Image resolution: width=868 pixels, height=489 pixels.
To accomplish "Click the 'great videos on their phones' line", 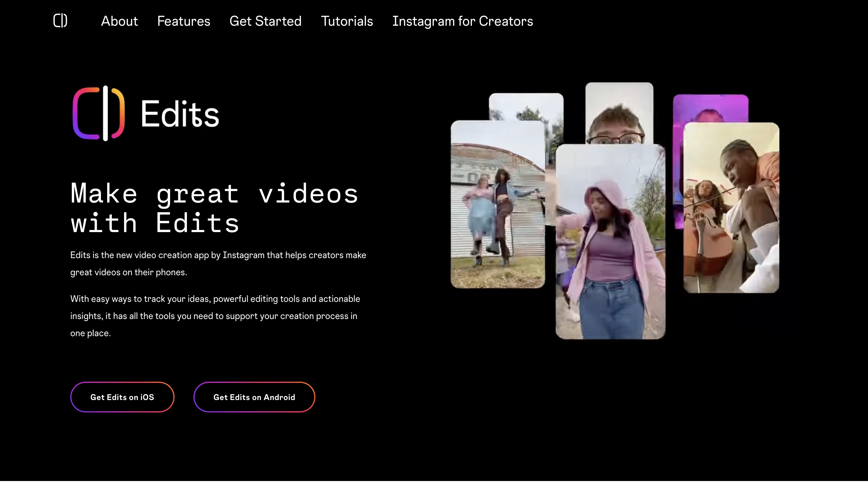I will (x=128, y=273).
